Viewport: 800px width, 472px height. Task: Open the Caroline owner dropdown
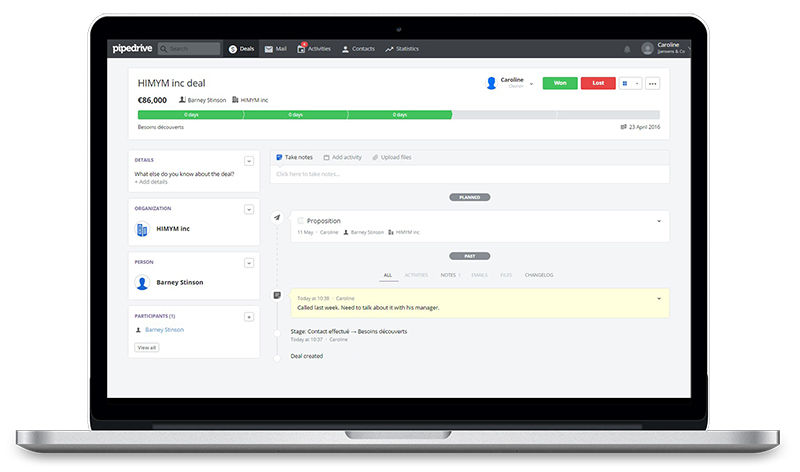(x=531, y=83)
